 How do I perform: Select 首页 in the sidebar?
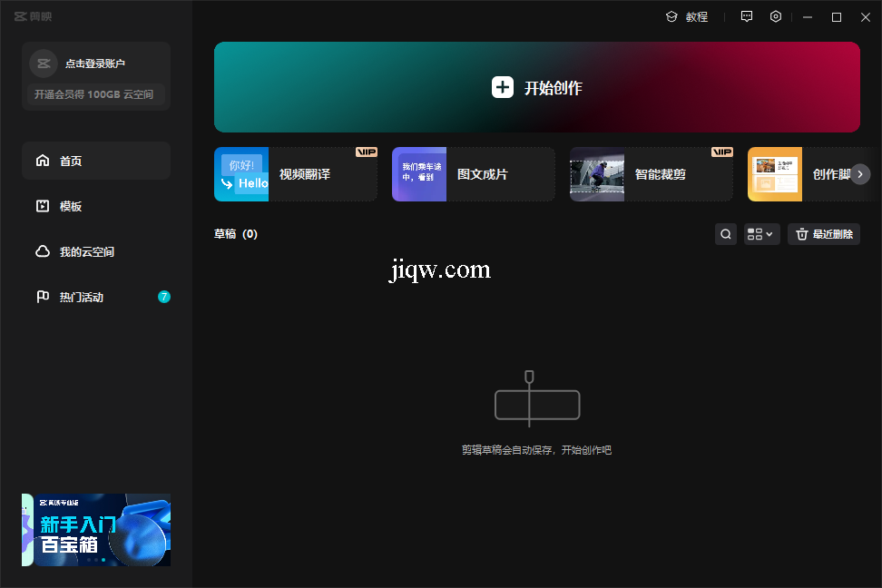(x=96, y=161)
